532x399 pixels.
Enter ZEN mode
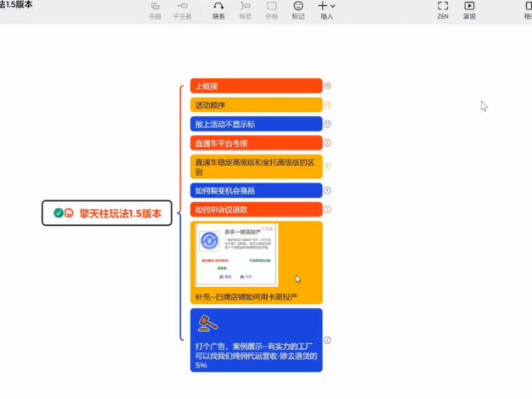pyautogui.click(x=443, y=9)
